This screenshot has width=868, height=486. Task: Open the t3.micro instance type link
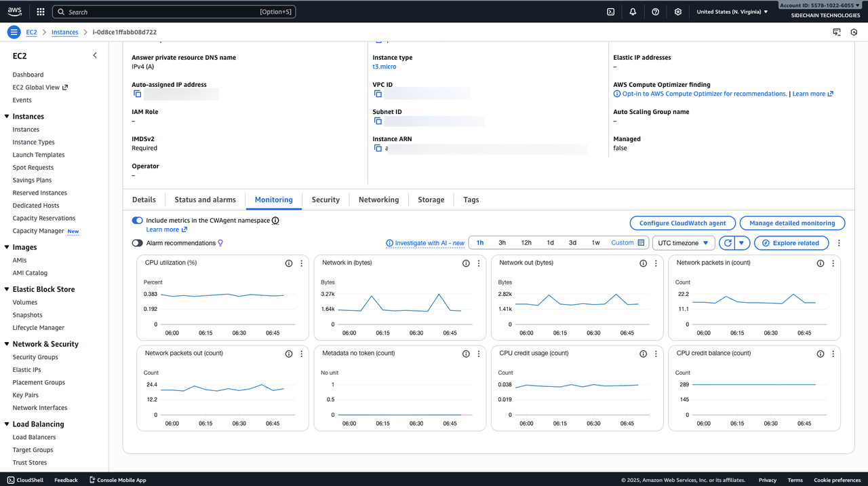(384, 67)
